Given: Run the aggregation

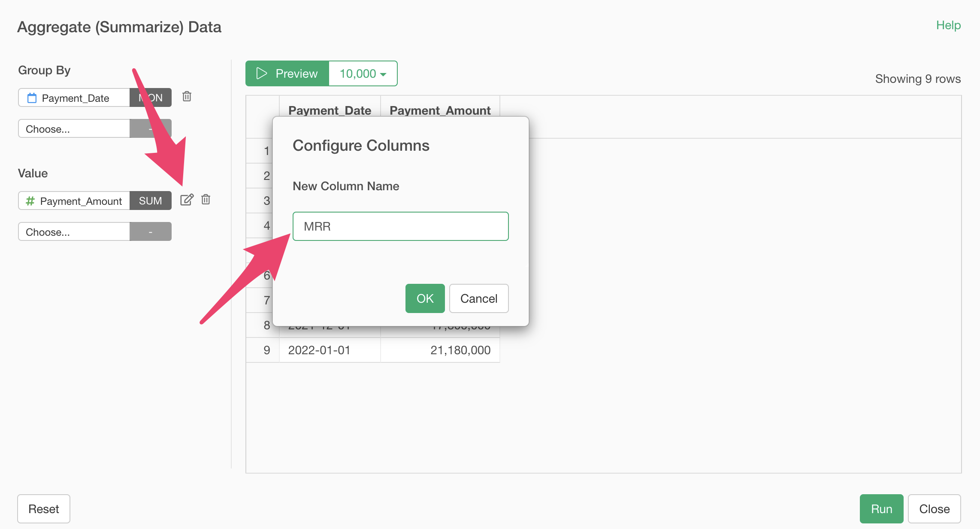Looking at the screenshot, I should pos(881,509).
